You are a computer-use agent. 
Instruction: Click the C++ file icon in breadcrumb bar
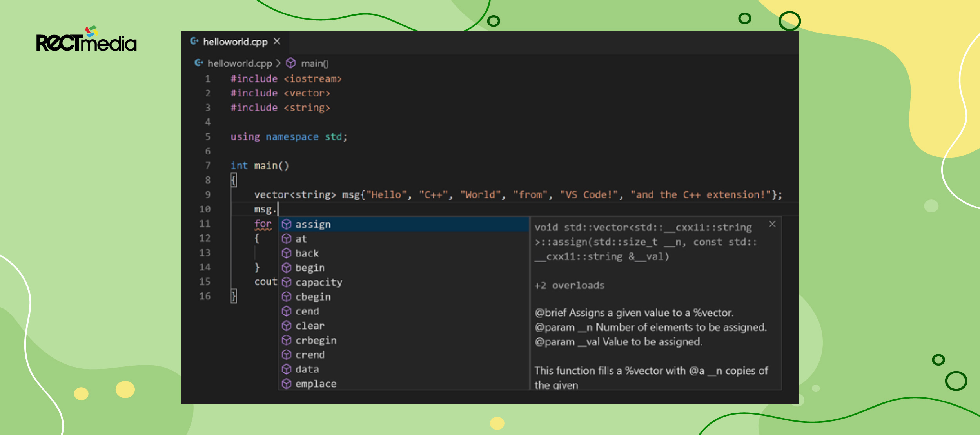point(199,63)
